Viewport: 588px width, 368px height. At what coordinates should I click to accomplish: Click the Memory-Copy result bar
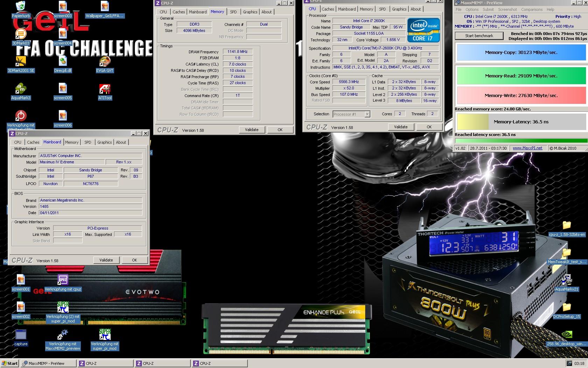pyautogui.click(x=521, y=53)
